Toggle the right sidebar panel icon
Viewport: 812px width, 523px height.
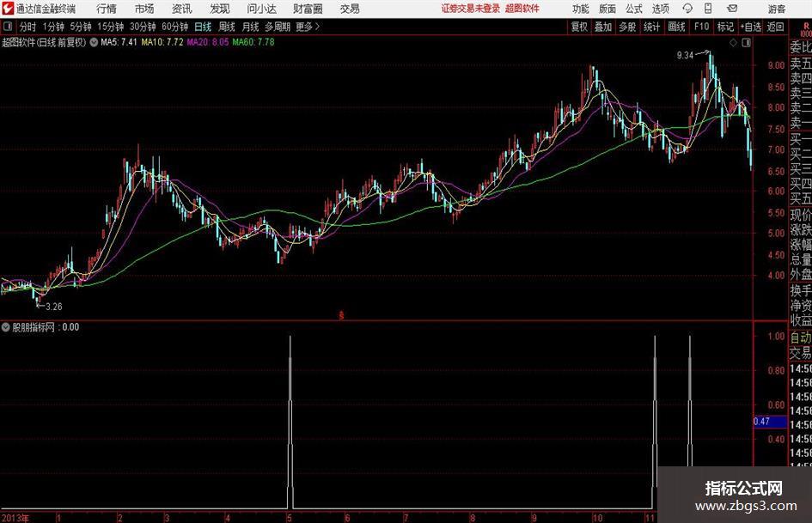pos(746,43)
